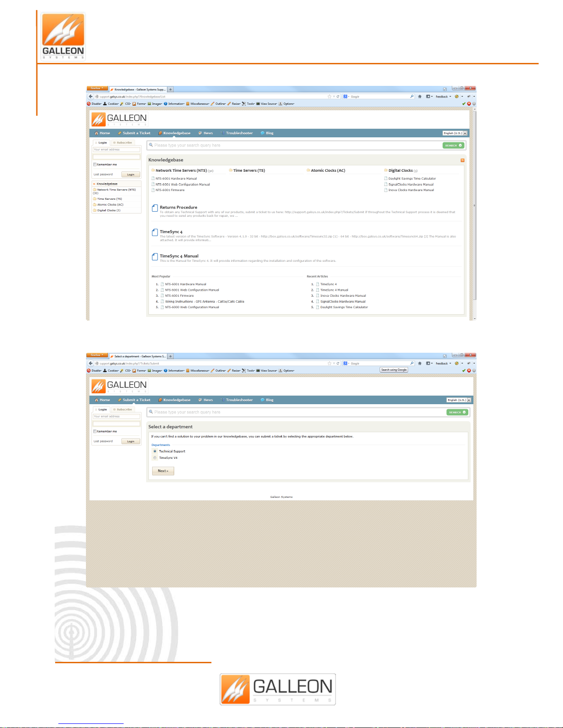Tick Remember me checkbox in Select a department window

click(x=95, y=431)
